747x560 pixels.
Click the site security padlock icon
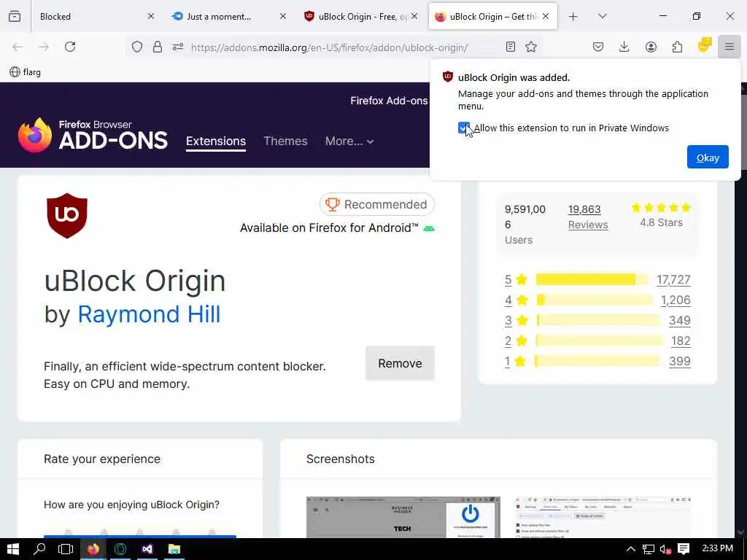coord(158,47)
